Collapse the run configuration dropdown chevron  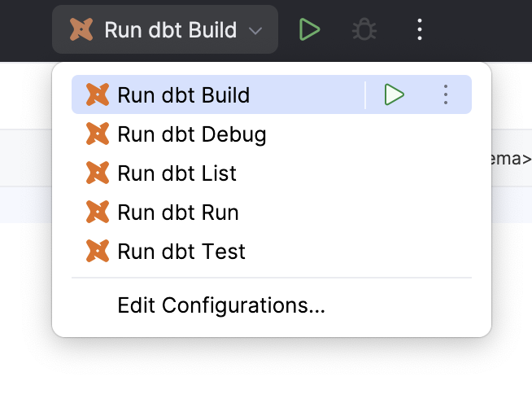point(255,31)
